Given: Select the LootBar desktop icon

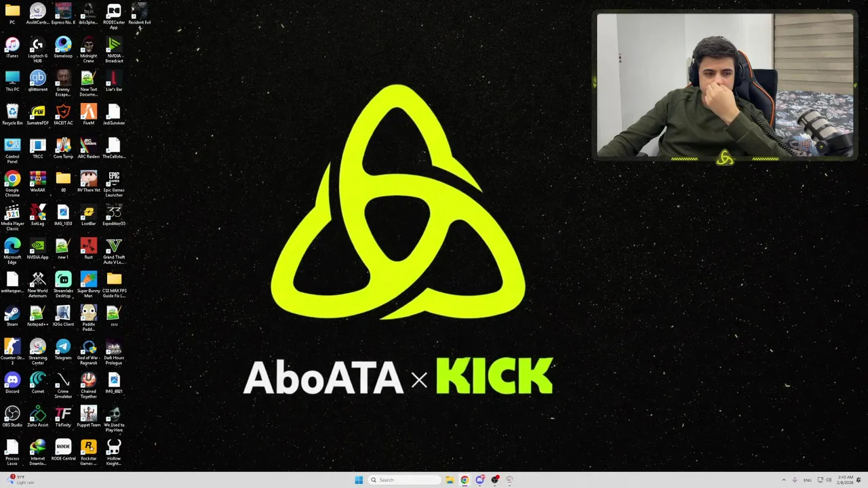Looking at the screenshot, I should click(x=88, y=216).
